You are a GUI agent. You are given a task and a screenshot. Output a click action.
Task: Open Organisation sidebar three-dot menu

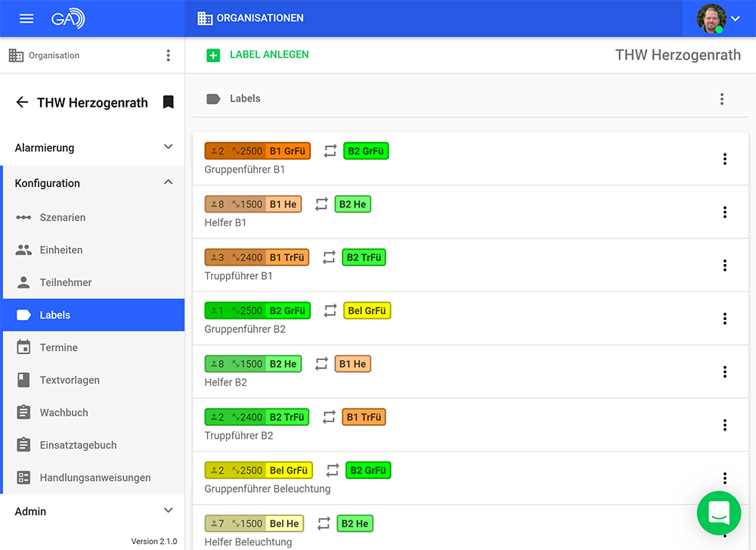pyautogui.click(x=168, y=55)
